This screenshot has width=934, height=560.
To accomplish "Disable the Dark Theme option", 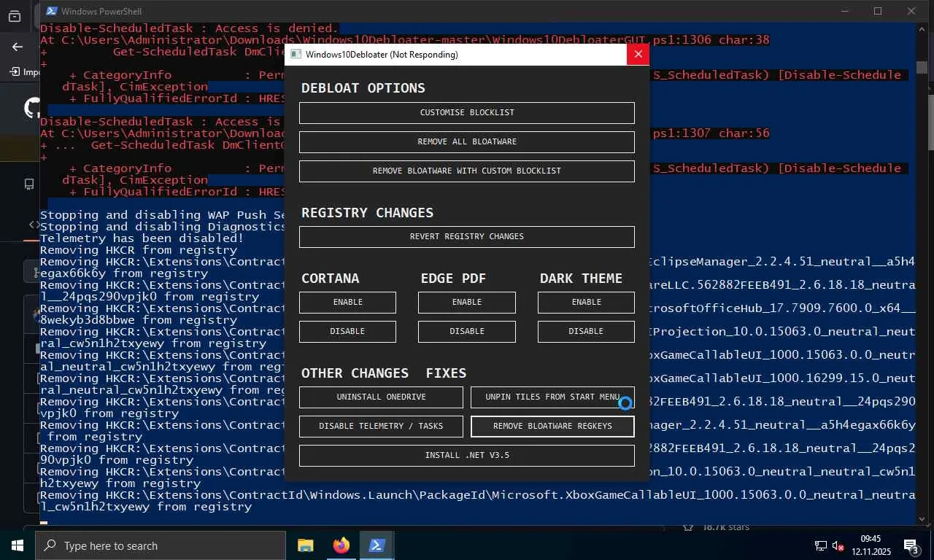I will pos(586,332).
